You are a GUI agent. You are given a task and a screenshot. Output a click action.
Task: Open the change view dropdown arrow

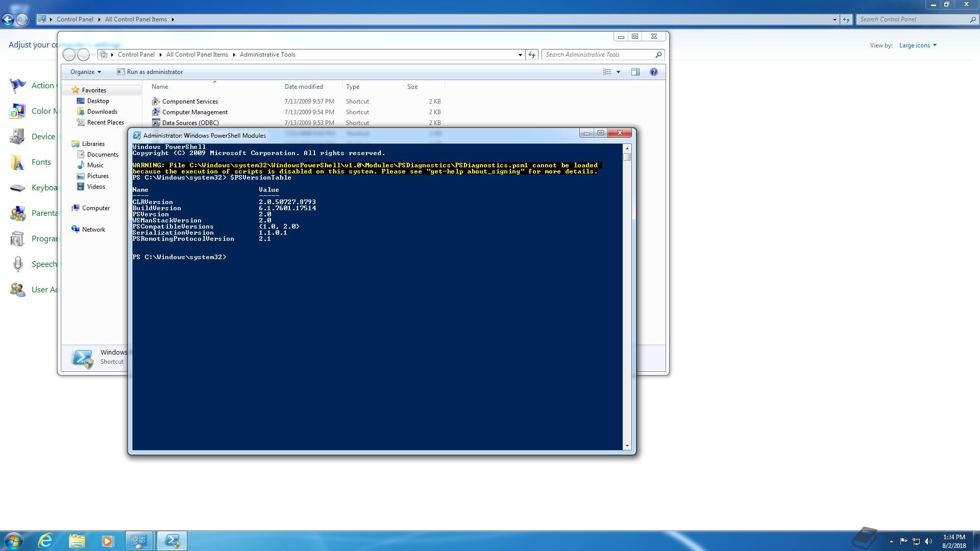(618, 72)
